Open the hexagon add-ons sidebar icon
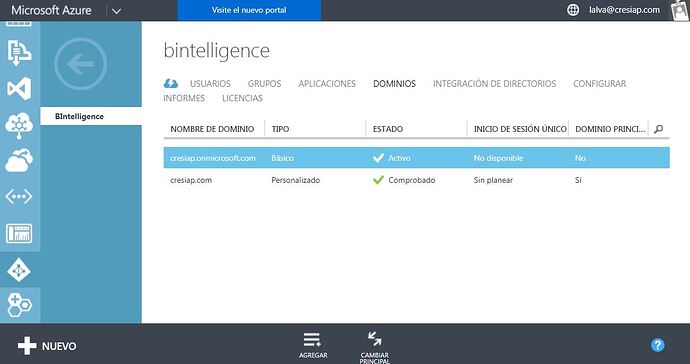The width and height of the screenshot is (690, 364). (19, 305)
